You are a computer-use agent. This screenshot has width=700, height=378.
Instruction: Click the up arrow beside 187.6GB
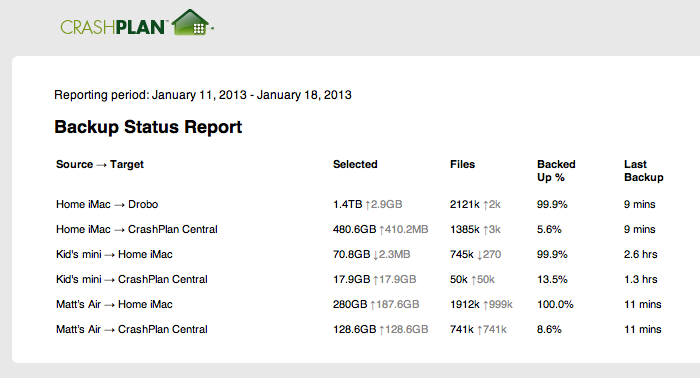pos(372,305)
